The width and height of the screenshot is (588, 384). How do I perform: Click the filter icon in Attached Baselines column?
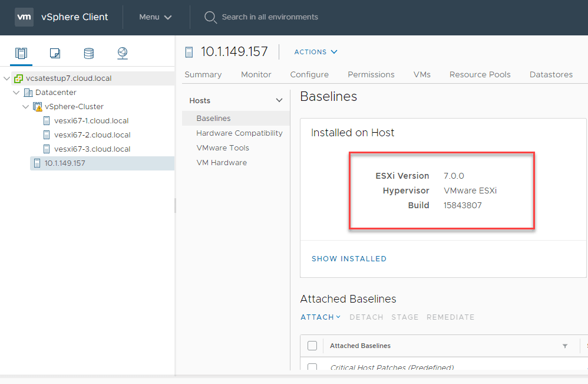[x=565, y=346]
